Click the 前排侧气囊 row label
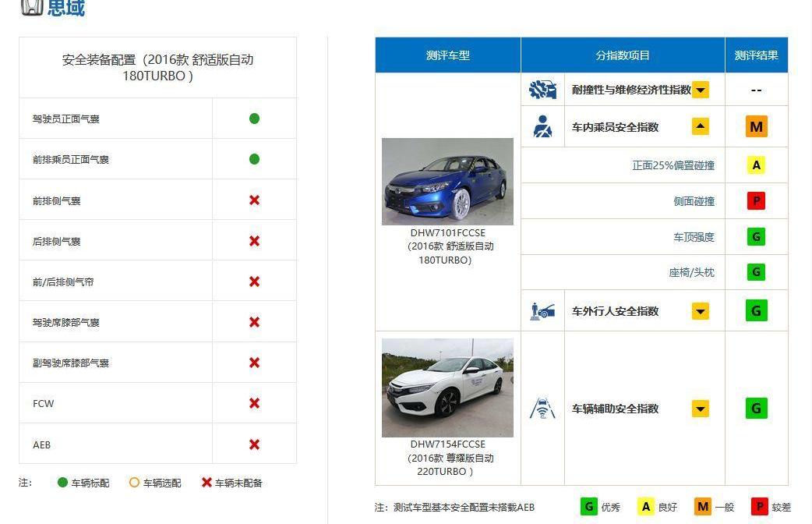812x524 pixels. pos(56,200)
